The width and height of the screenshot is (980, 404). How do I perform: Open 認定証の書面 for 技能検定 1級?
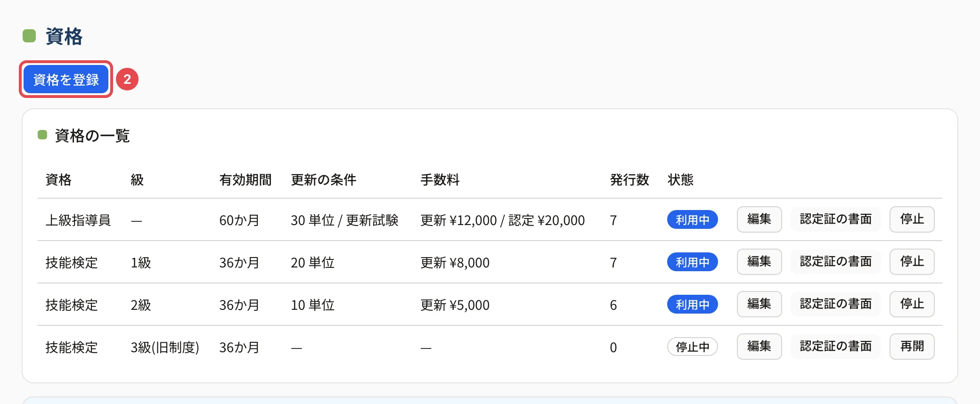tap(835, 262)
